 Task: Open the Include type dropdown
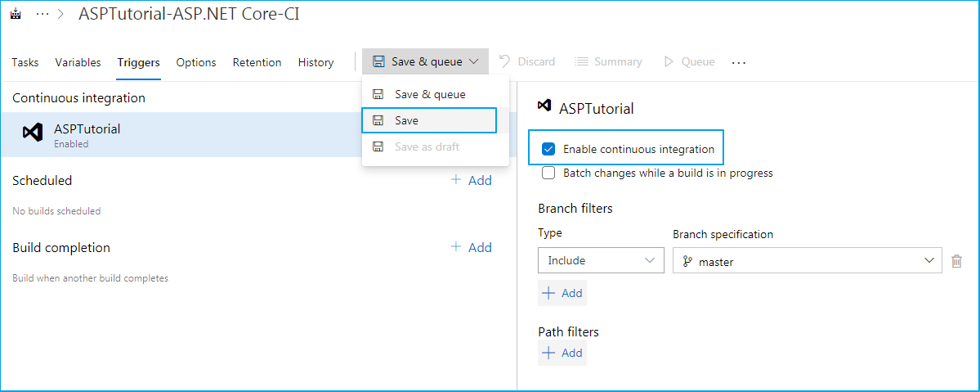tap(601, 260)
